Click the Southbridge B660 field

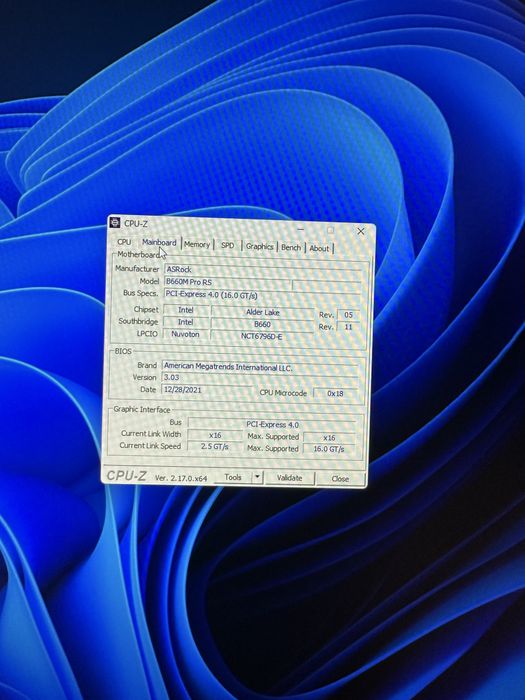[x=262, y=324]
